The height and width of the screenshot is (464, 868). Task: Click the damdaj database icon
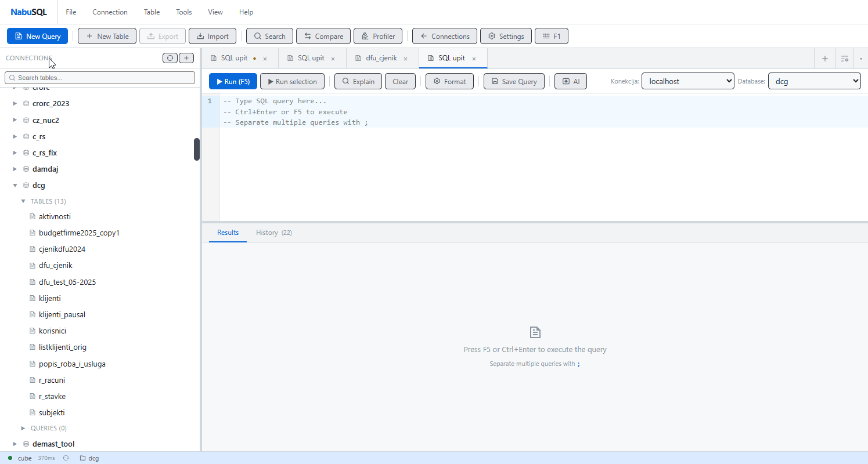pos(26,169)
